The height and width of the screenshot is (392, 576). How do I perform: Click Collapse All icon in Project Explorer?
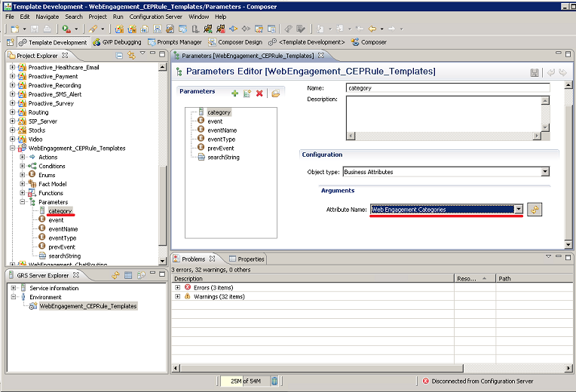pyautogui.click(x=120, y=56)
